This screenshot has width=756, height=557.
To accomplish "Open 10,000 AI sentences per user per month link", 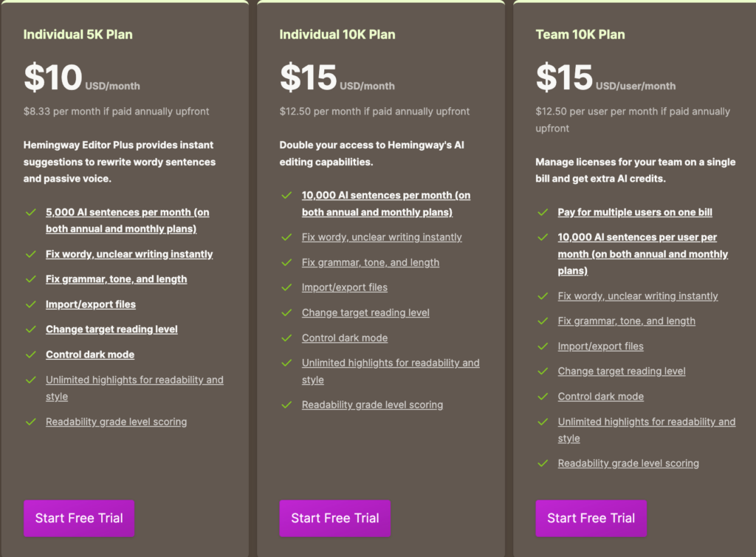I will point(643,253).
